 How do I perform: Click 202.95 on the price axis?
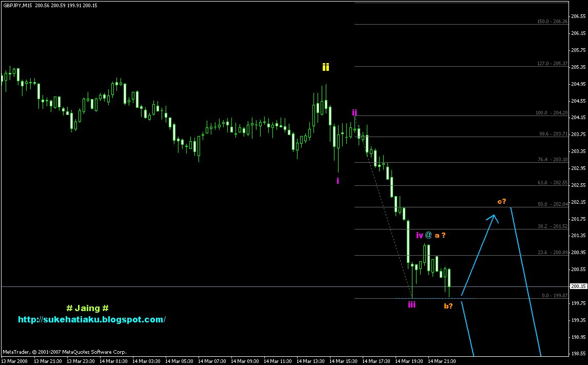click(x=578, y=168)
